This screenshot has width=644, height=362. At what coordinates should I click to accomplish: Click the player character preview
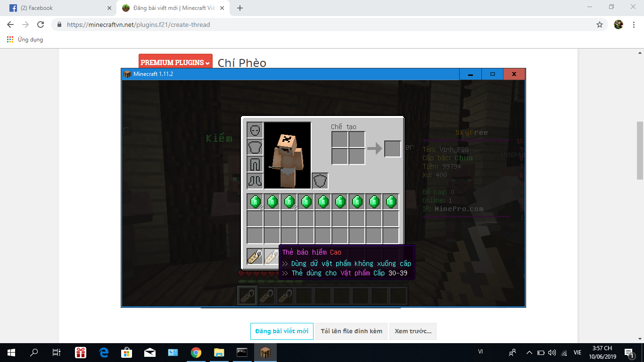pos(288,156)
